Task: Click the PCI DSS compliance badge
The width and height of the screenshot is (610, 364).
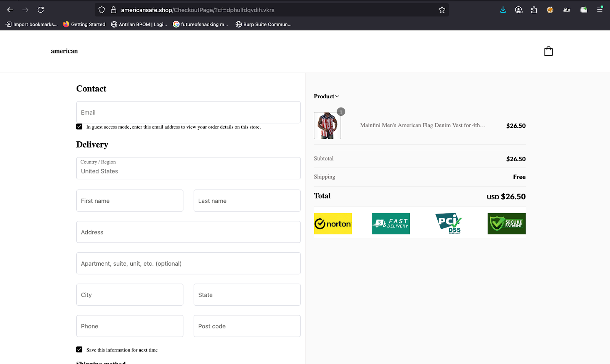Action: (x=449, y=224)
